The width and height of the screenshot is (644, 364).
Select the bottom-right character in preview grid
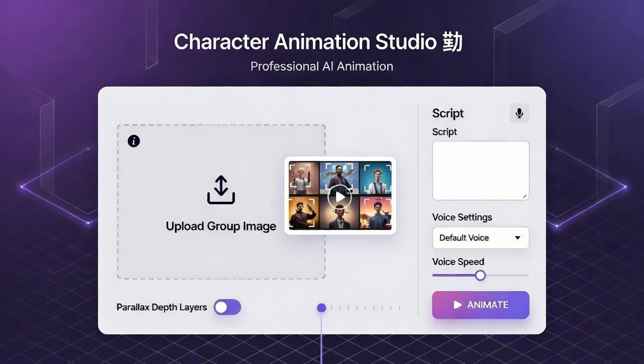point(376,213)
